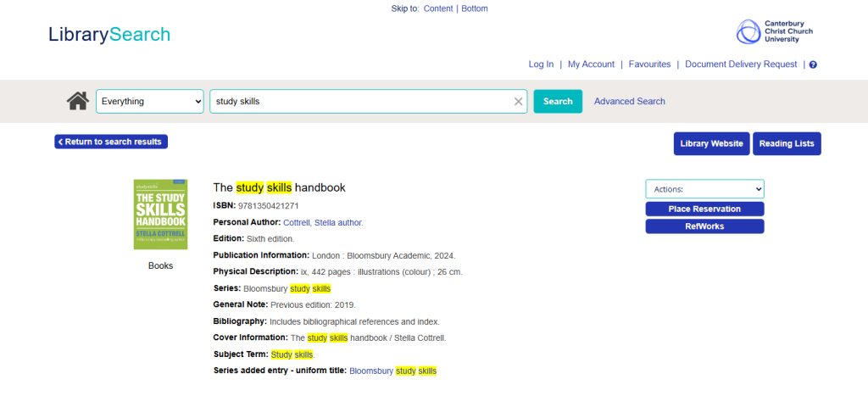Click the Study Skills Handbook cover thumbnail
868x396 pixels.
tap(160, 215)
